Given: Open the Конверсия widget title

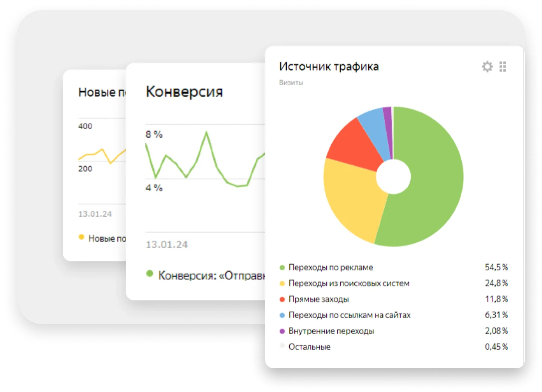Looking at the screenshot, I should 184,92.
